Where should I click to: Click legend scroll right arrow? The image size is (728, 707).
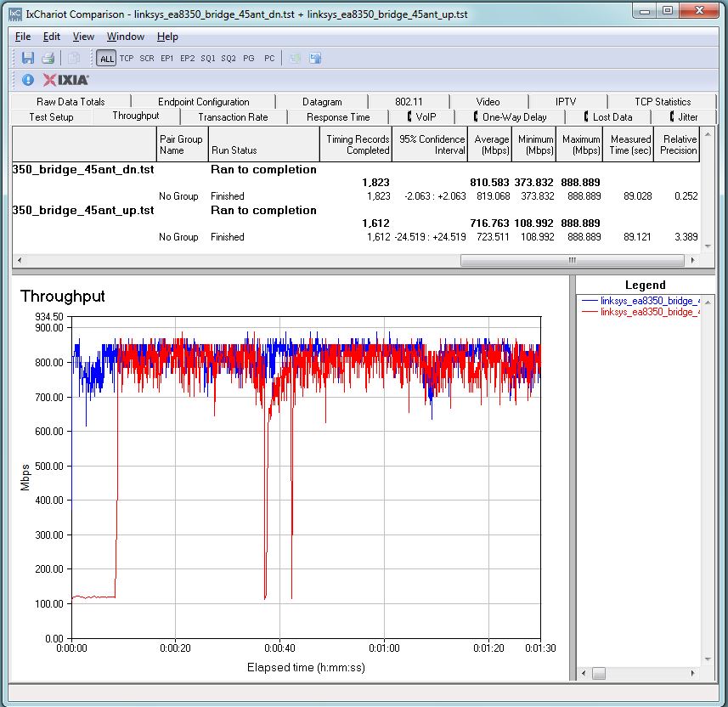point(692,673)
